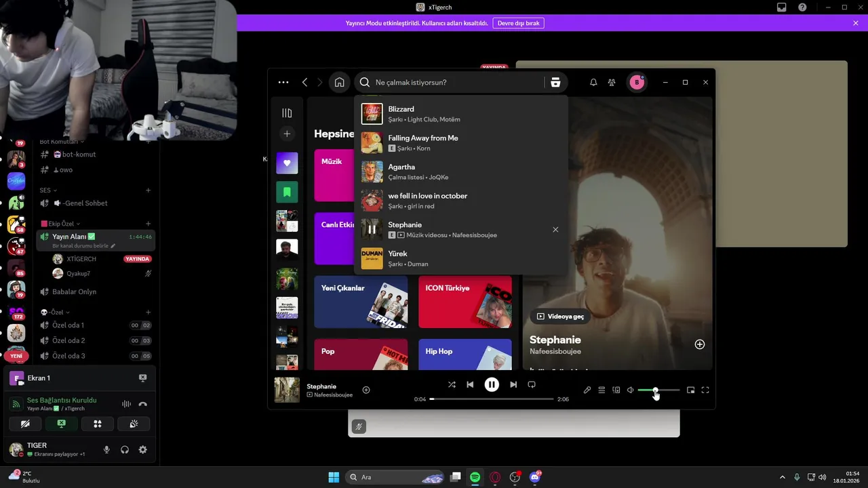868x488 pixels.
Task: Collapse the Ekip Özel category
Action: coord(61,224)
